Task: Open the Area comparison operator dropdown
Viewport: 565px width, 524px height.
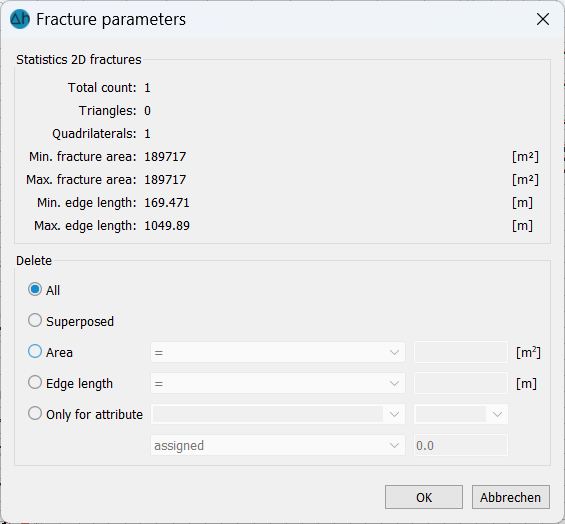Action: (278, 352)
